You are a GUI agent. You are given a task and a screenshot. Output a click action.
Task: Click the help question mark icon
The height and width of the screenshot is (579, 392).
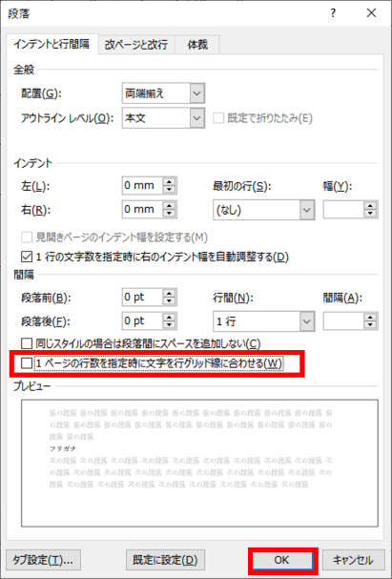(333, 14)
